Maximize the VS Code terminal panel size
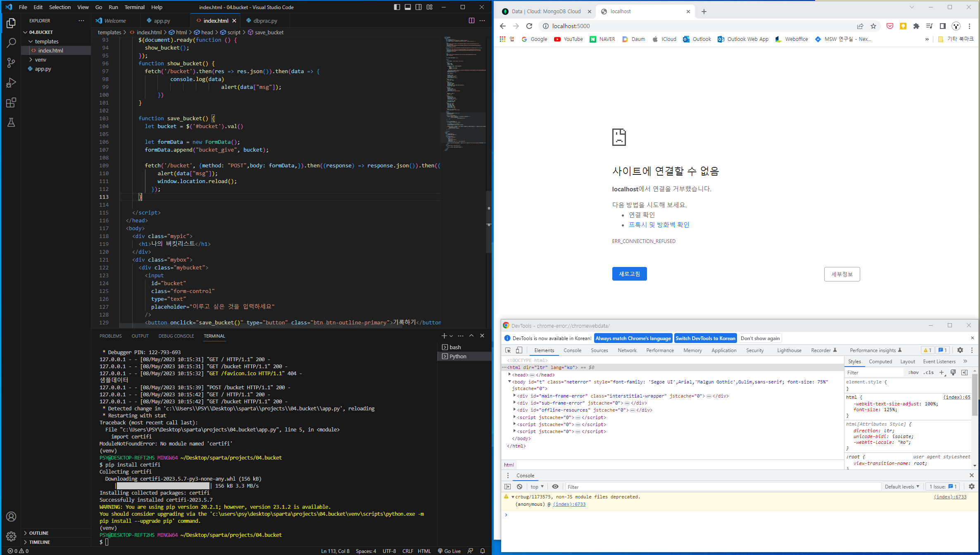The height and width of the screenshot is (555, 980). (x=471, y=336)
